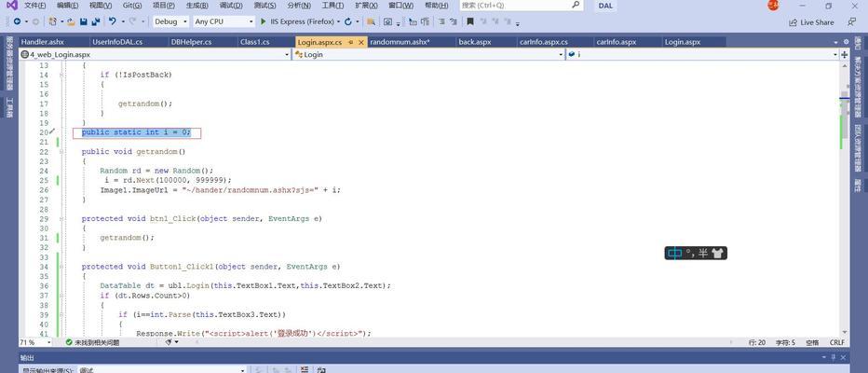This screenshot has width=868, height=373.
Task: Click the quick actions pencil icon at line 20
Action: coord(52,131)
